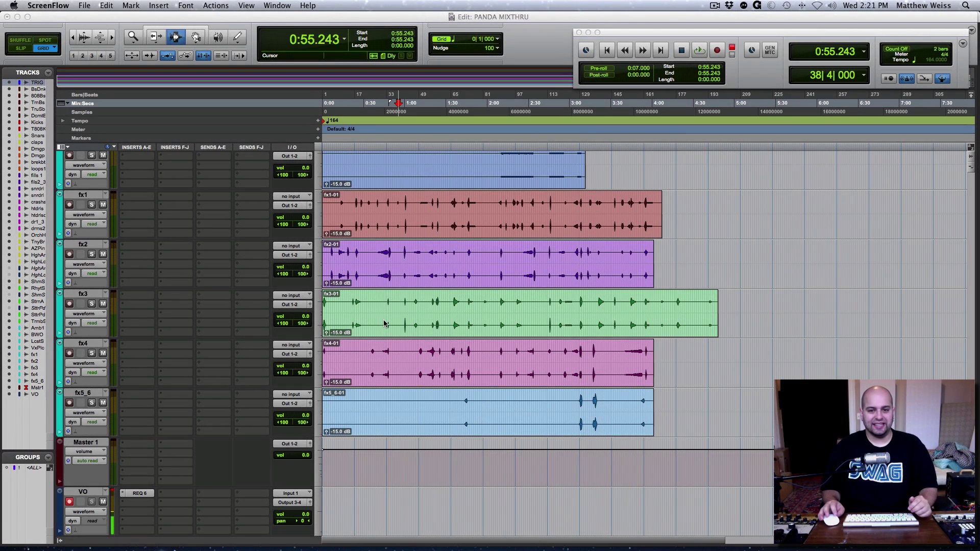
Task: Open the TRACKS list menu
Action: click(48, 72)
